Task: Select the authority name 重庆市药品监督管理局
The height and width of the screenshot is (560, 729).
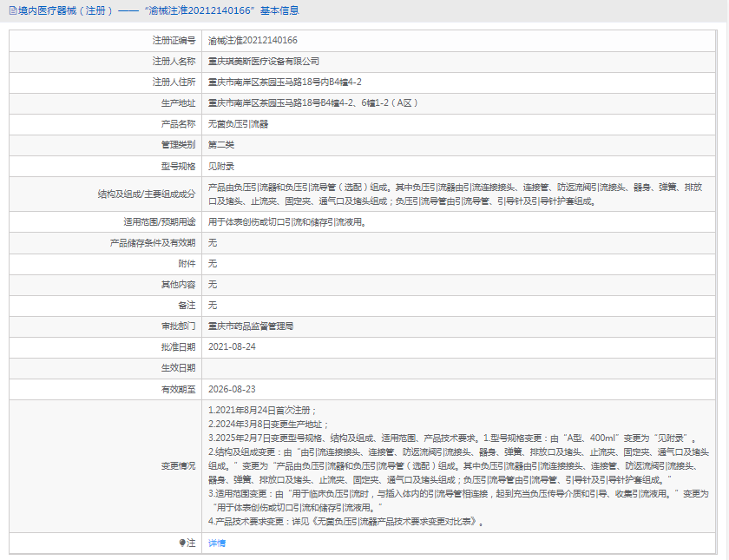Action: click(x=251, y=326)
